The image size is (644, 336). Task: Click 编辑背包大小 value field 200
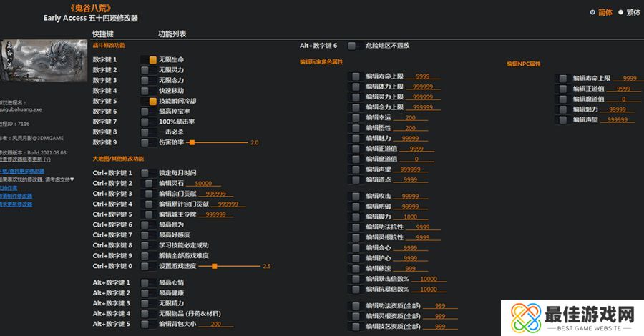point(216,324)
